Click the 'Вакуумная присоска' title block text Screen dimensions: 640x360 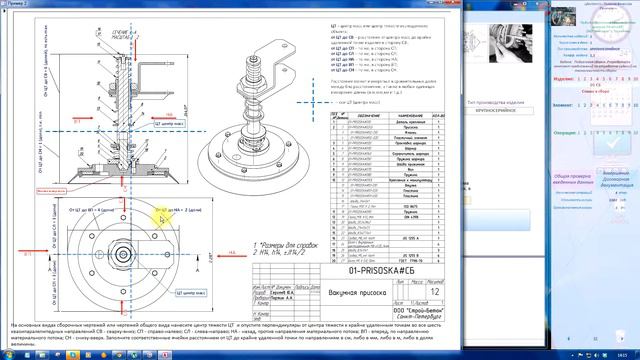[x=357, y=293]
